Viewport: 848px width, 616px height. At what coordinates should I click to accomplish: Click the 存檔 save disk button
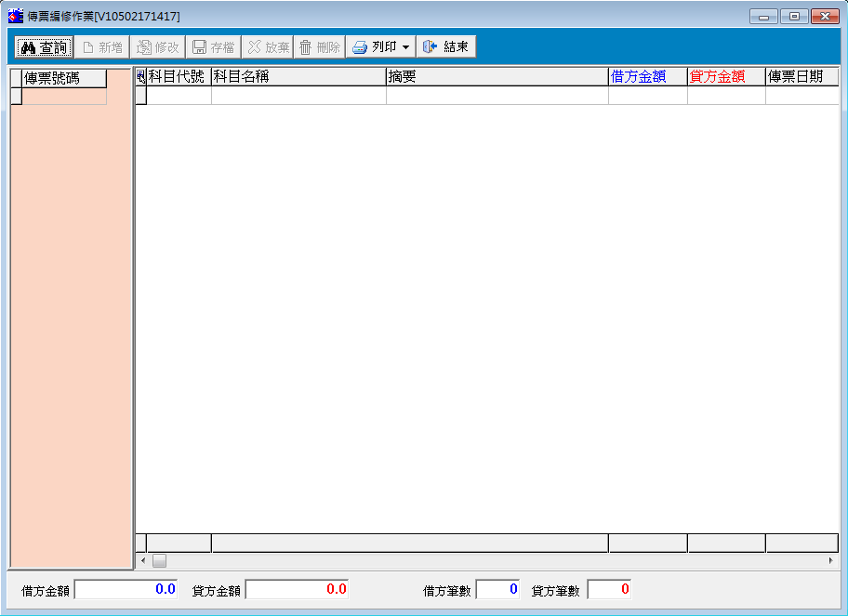pyautogui.click(x=213, y=47)
